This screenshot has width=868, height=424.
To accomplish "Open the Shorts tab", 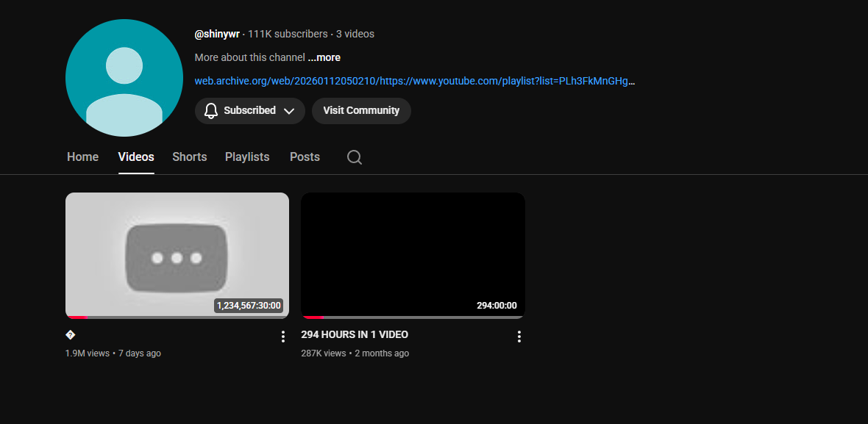I will coord(189,157).
